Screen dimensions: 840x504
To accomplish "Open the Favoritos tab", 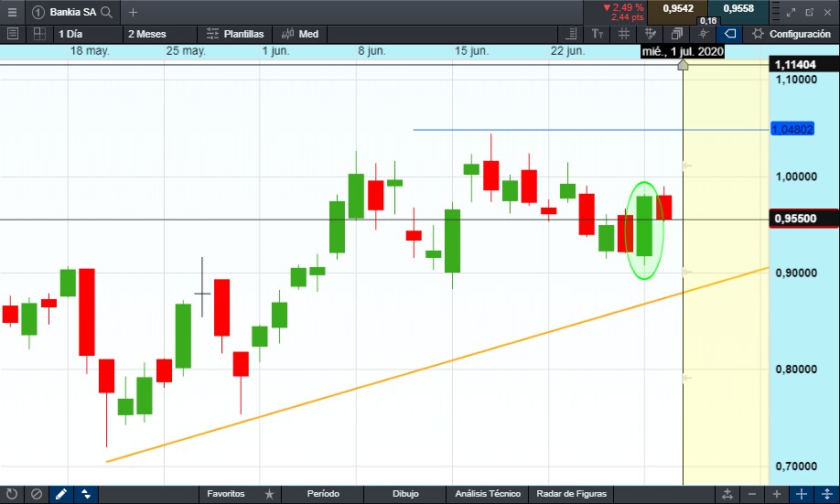I will click(x=225, y=494).
